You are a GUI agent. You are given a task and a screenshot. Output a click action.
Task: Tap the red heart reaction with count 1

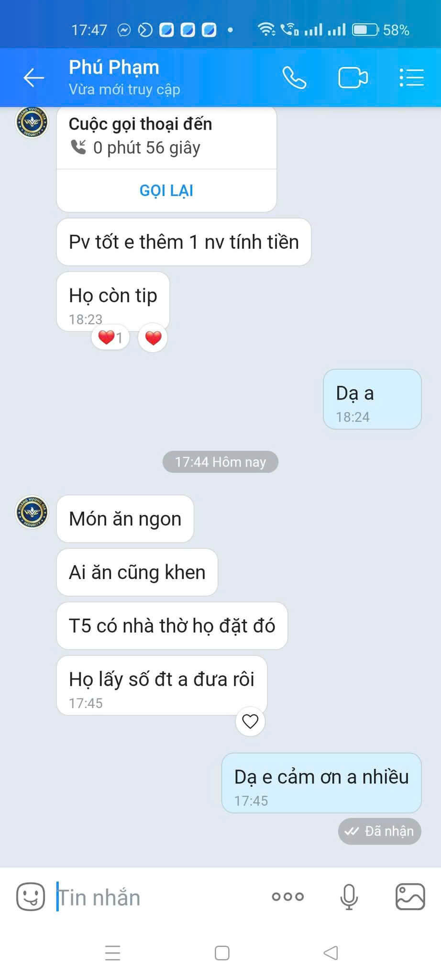(110, 338)
